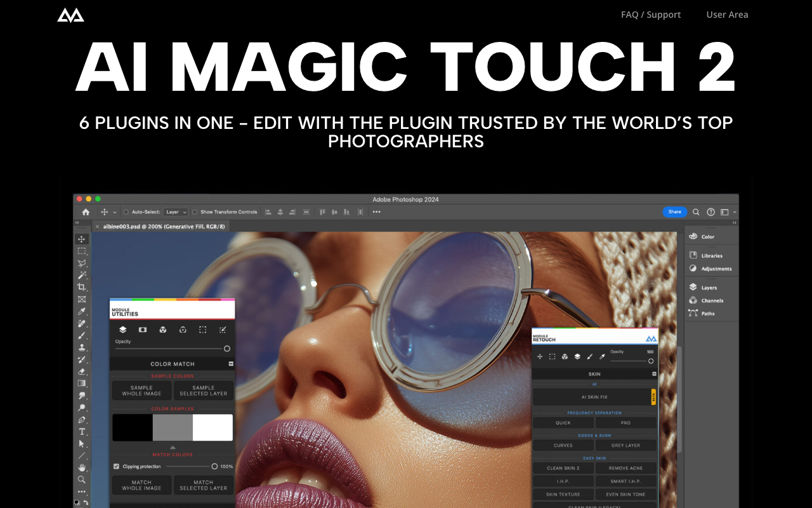The image size is (812, 508).
Task: Select the Gradient tool
Action: coord(82,384)
